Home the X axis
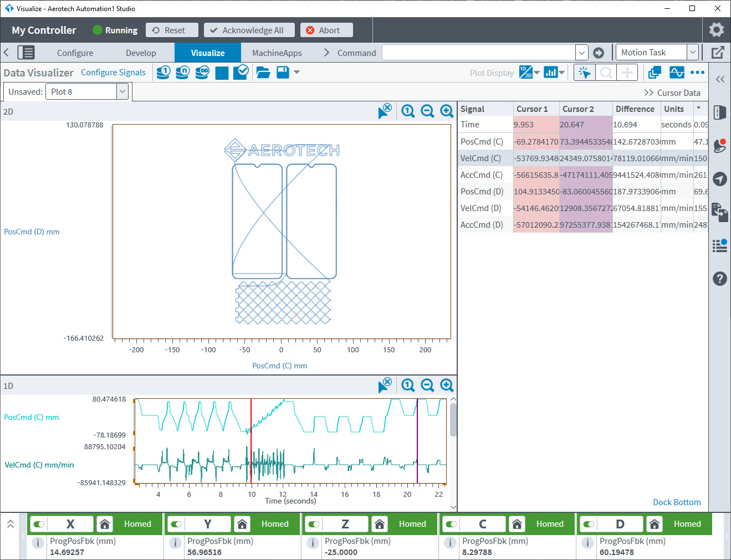The width and height of the screenshot is (731, 560). 105,524
